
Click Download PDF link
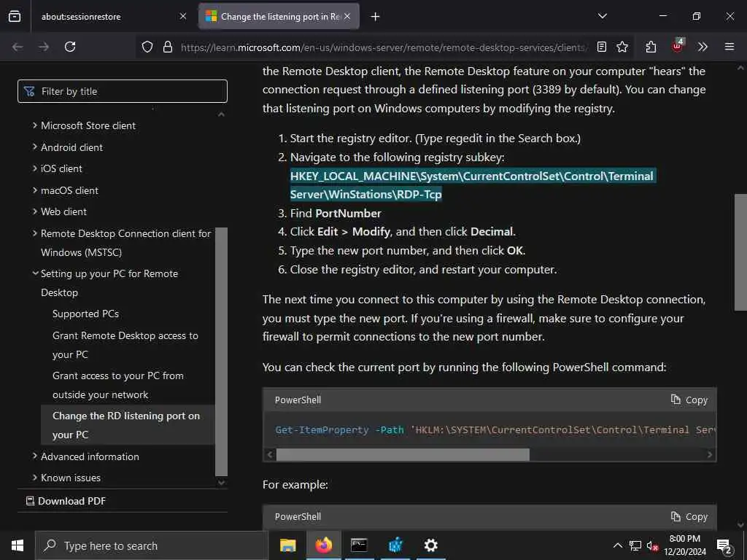[x=66, y=501]
